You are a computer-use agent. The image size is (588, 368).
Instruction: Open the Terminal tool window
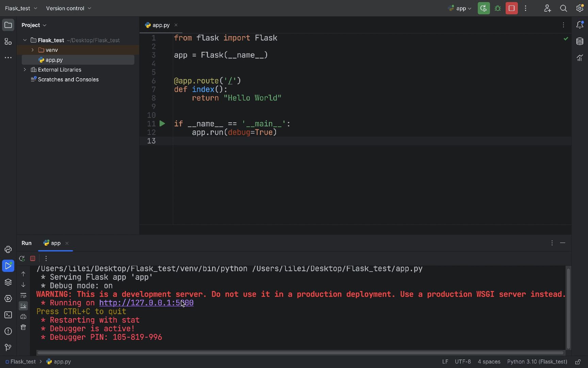click(x=8, y=315)
